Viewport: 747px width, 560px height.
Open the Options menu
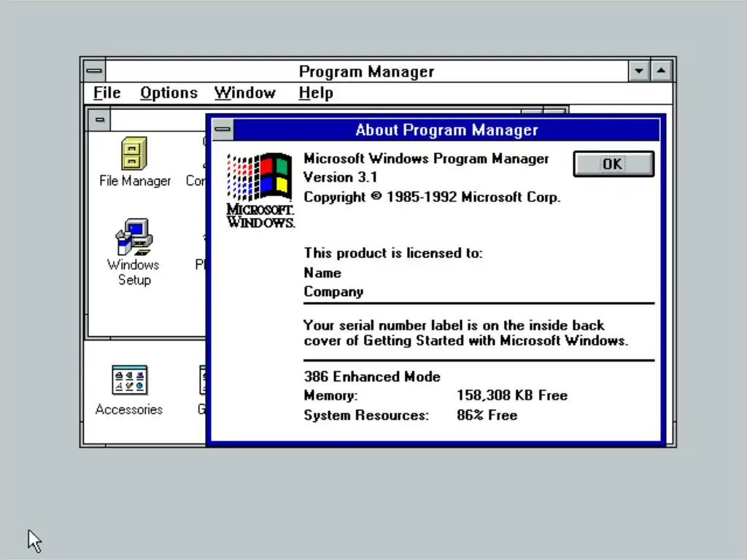tap(169, 93)
